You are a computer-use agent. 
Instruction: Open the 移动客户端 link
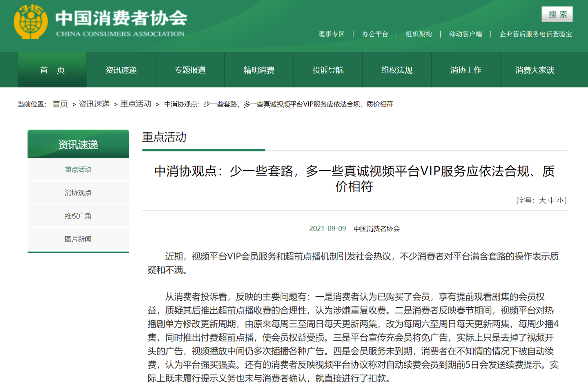point(465,34)
